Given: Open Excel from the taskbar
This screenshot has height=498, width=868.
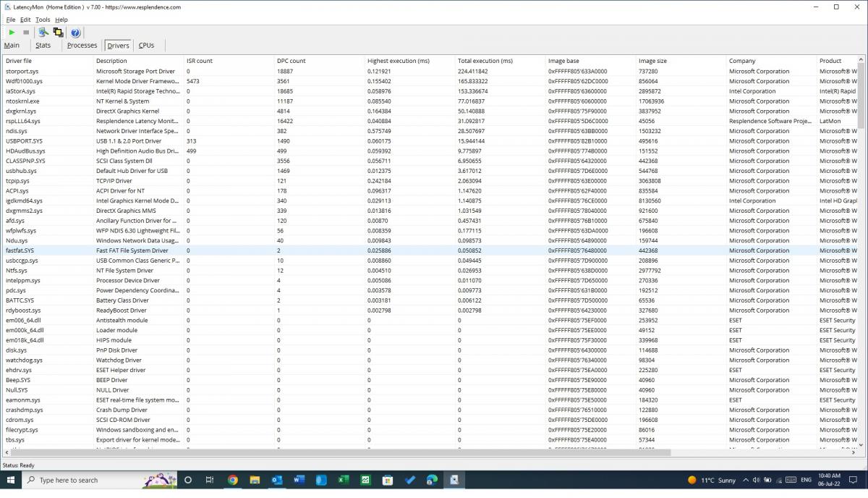Looking at the screenshot, I should [344, 480].
